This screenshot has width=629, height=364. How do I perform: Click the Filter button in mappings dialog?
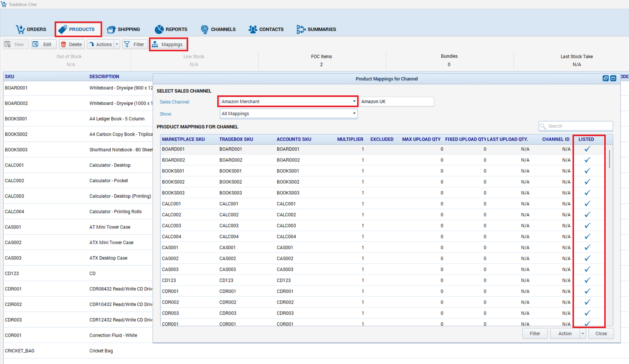pyautogui.click(x=535, y=334)
